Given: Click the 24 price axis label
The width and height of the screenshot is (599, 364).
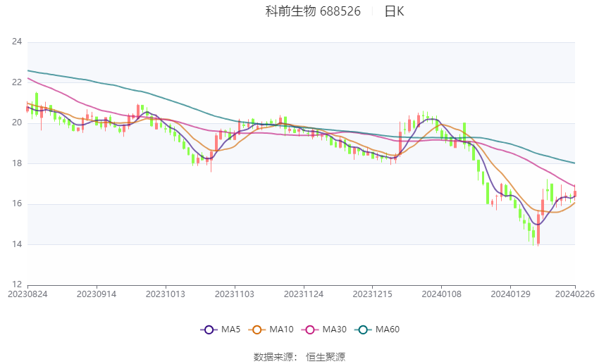Looking at the screenshot, I should pos(17,42).
